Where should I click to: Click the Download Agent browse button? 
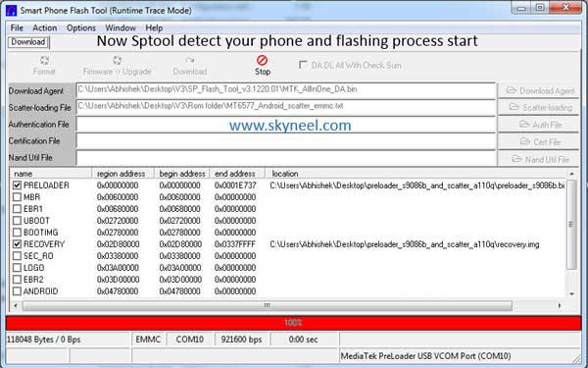pos(539,91)
